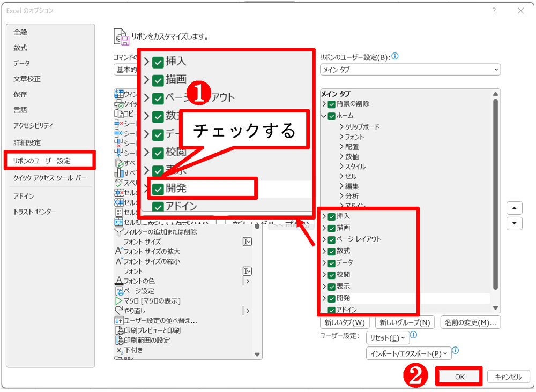Check the 開発 tab checkbox in tree

click(331, 298)
